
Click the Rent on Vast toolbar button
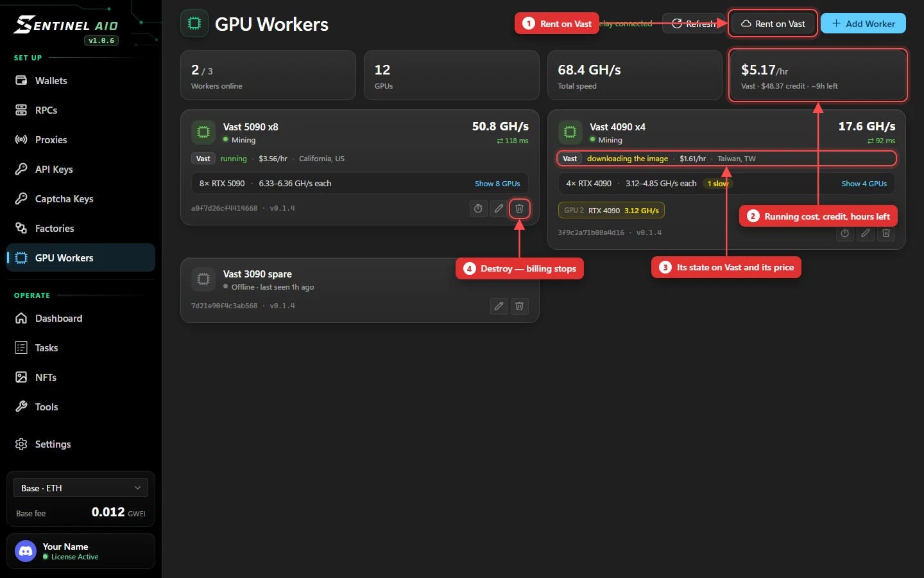click(x=773, y=24)
